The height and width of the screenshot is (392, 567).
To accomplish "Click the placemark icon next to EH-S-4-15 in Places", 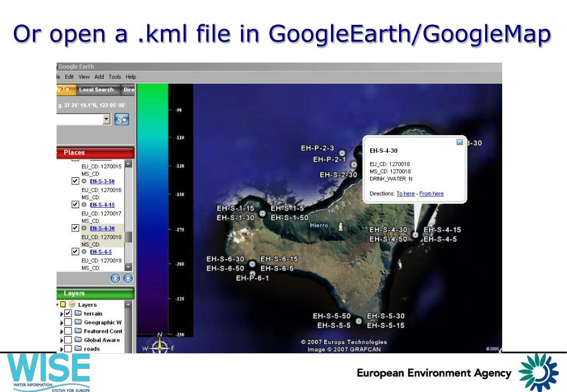I will [84, 204].
